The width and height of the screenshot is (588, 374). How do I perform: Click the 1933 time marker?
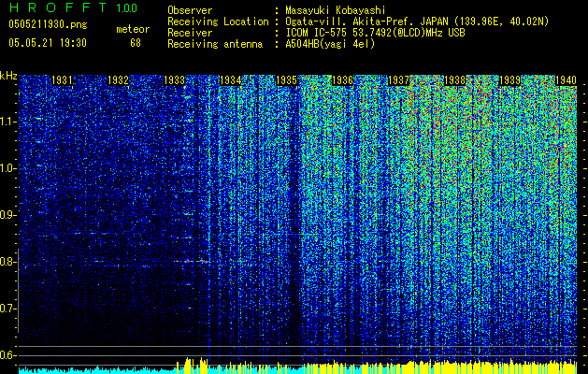[175, 80]
